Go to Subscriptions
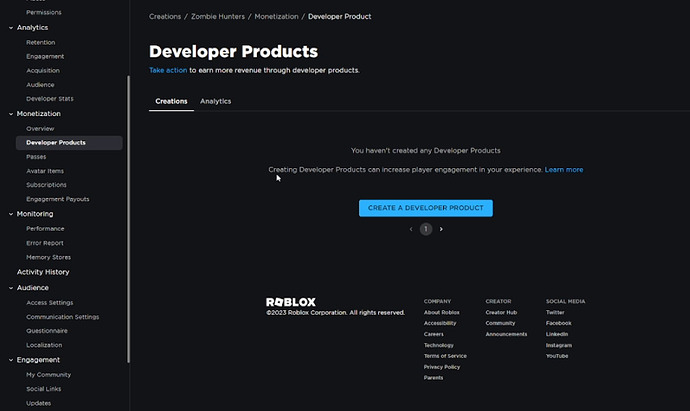Image resolution: width=690 pixels, height=411 pixels. point(46,185)
